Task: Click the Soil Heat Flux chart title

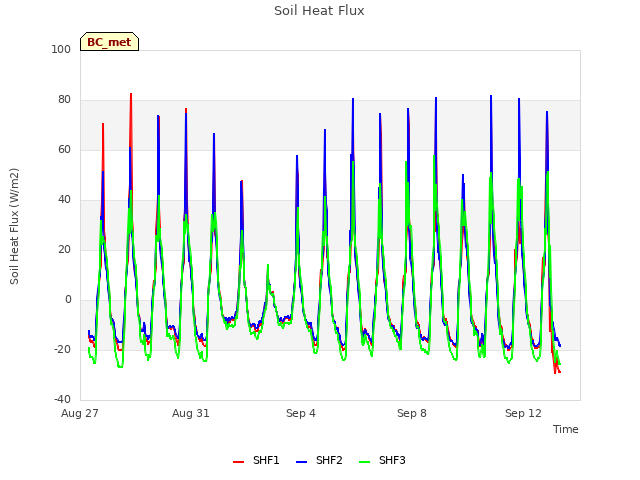Action: pos(319,11)
